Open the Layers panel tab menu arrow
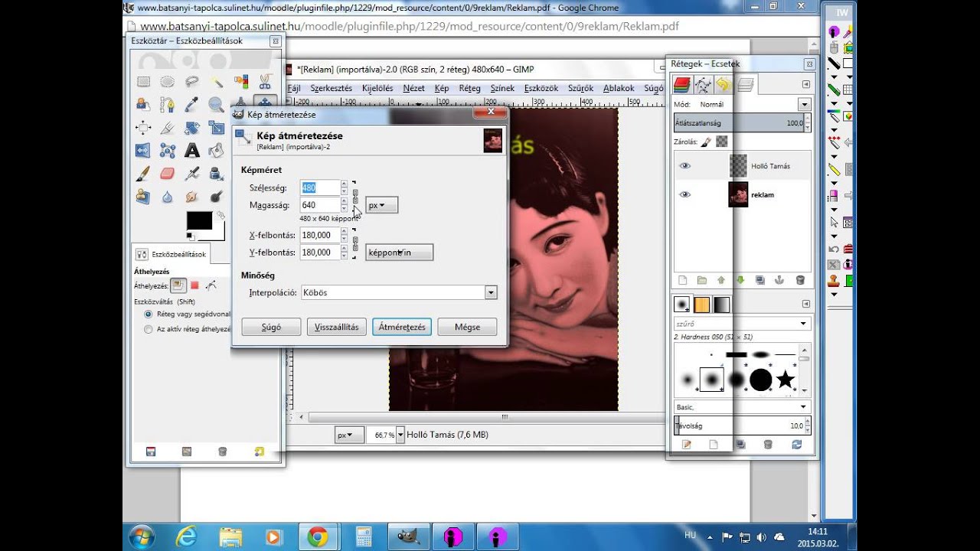The image size is (980, 551). click(806, 84)
